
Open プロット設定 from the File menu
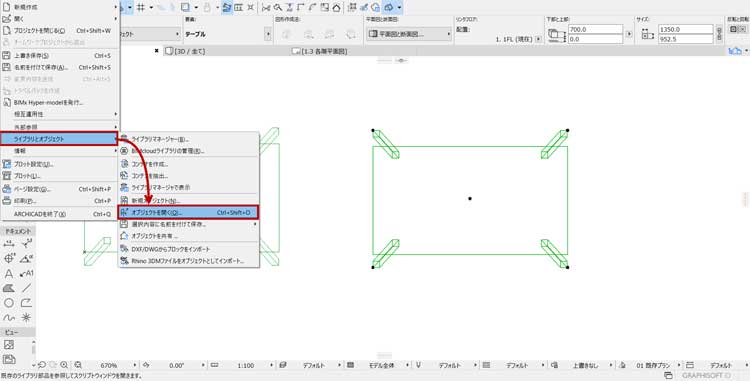click(x=59, y=164)
